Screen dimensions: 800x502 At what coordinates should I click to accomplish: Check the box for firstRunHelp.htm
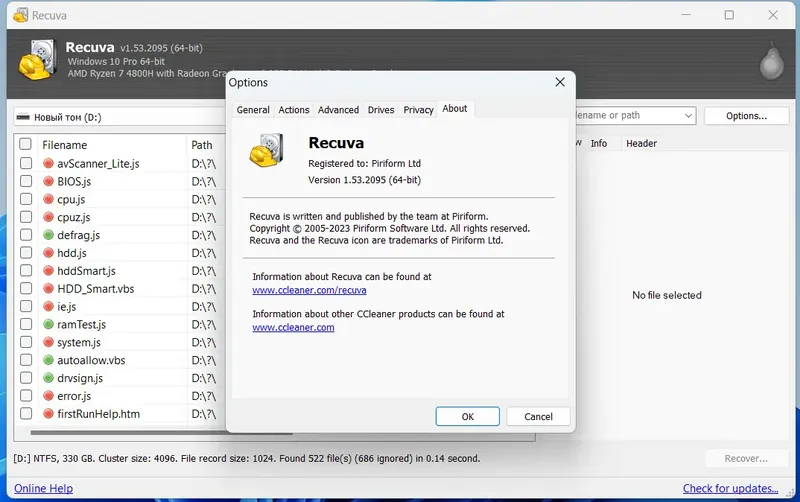tap(26, 413)
